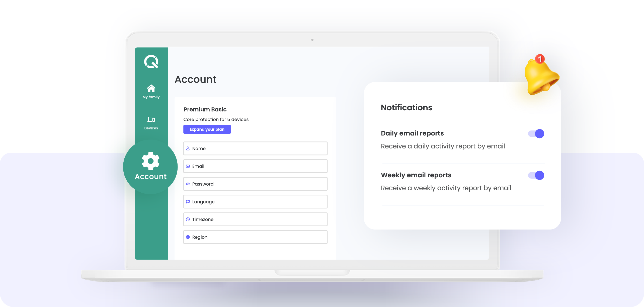Click the password eye icon
The image size is (644, 307).
(x=188, y=184)
